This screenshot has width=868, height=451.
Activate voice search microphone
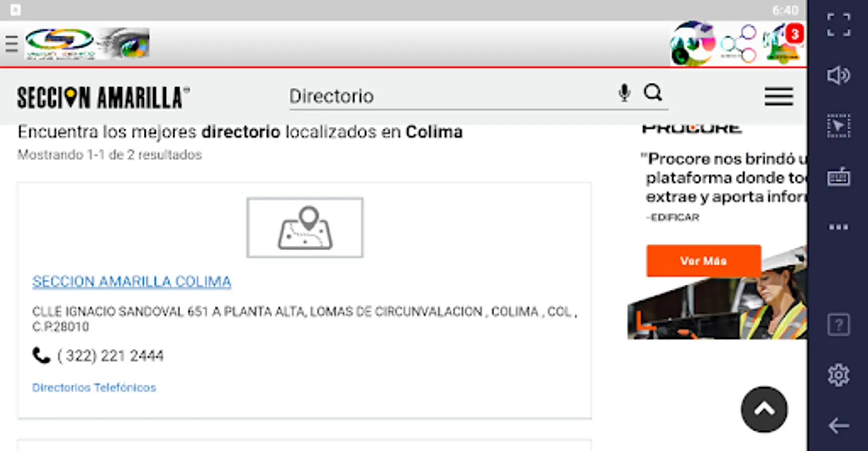tap(624, 93)
